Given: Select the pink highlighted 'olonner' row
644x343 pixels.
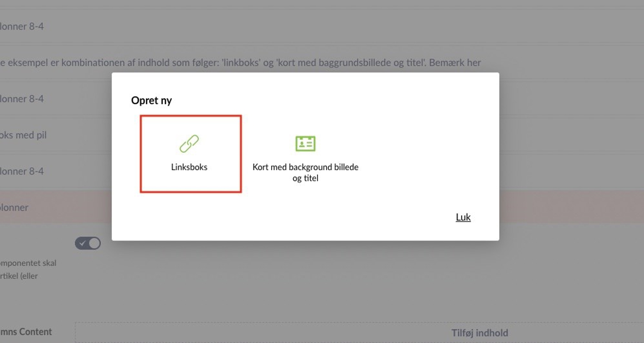Looking at the screenshot, I should coord(56,207).
